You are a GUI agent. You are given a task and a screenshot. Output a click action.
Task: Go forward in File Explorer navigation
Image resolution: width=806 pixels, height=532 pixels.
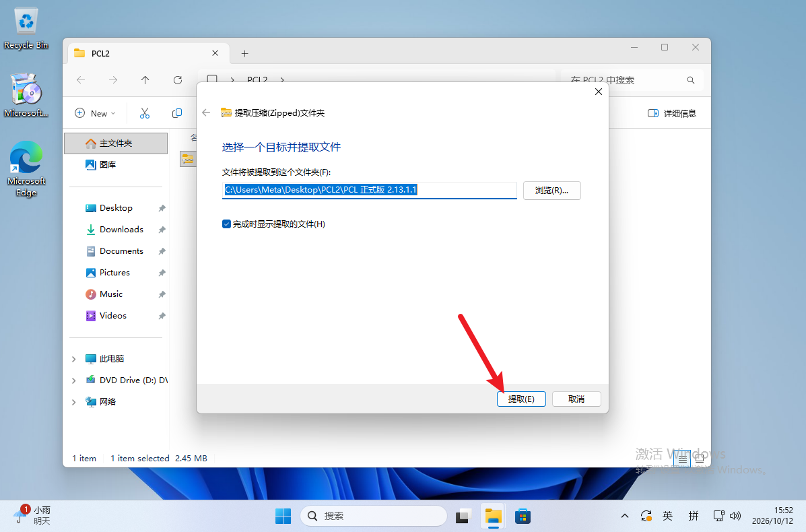coord(113,79)
